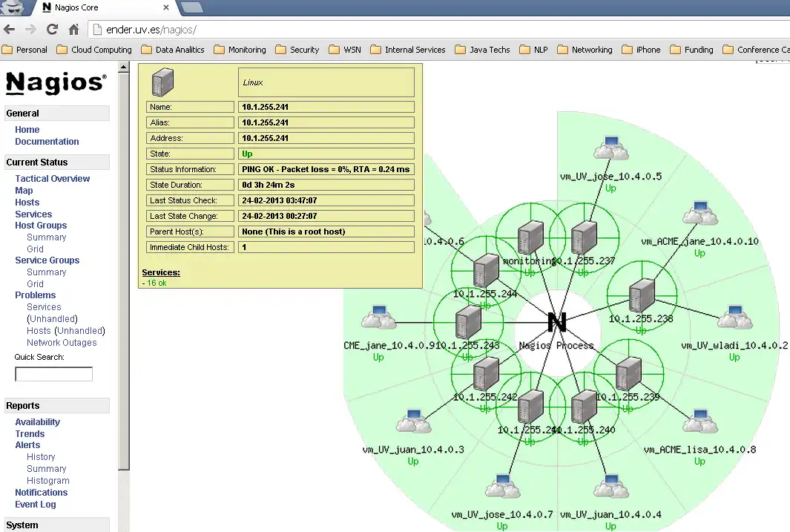
Task: Click the Linux server icon in host popup
Action: (x=162, y=82)
